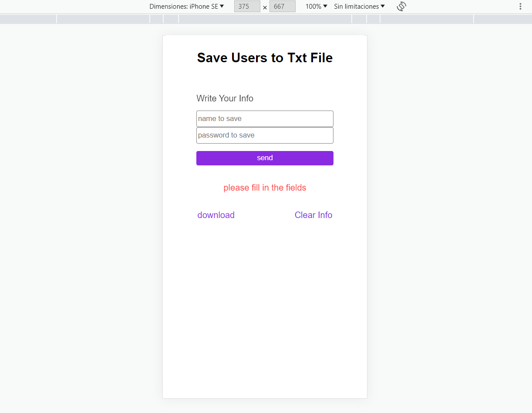This screenshot has height=413, width=532.
Task: Click the rotate device orientation icon
Action: pos(401,6)
